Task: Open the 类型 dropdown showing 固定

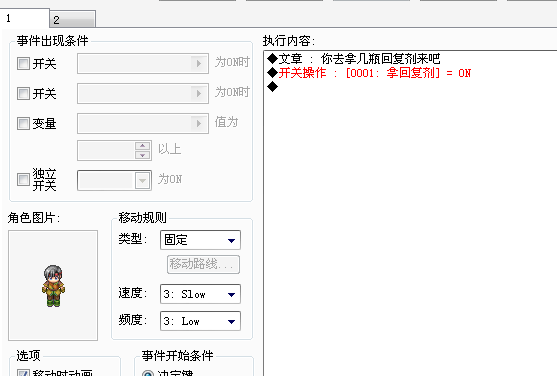Action: pos(200,240)
